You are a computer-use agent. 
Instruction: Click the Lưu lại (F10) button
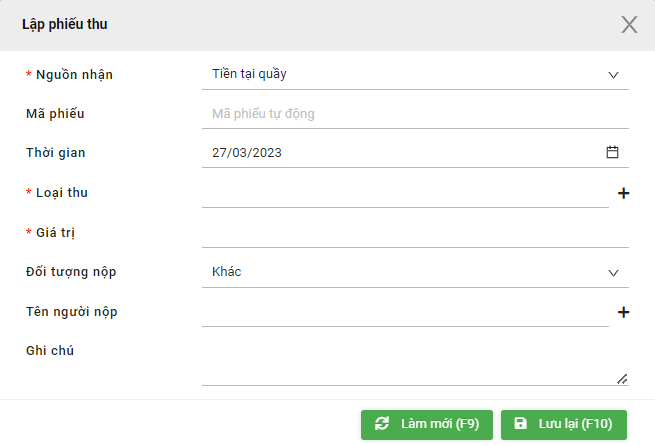(564, 425)
